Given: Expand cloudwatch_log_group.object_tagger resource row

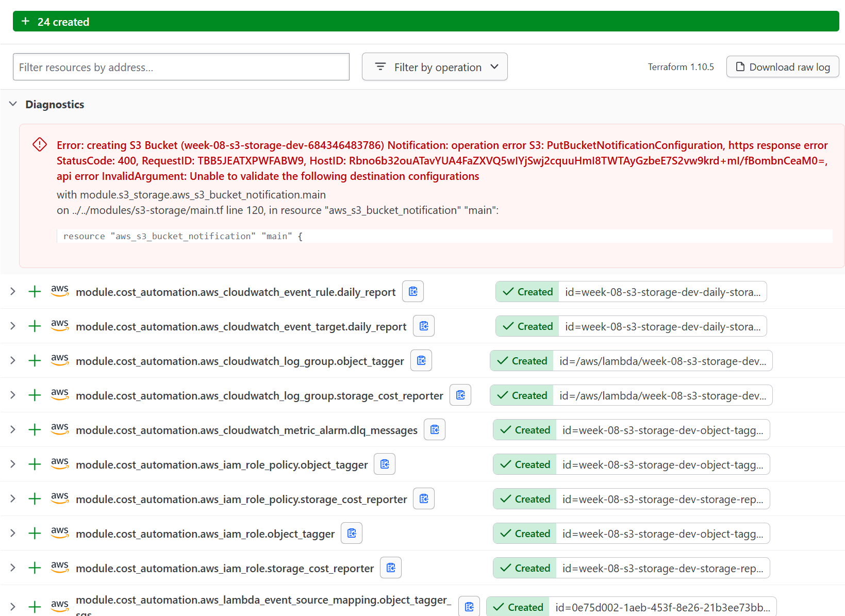Looking at the screenshot, I should coord(13,360).
